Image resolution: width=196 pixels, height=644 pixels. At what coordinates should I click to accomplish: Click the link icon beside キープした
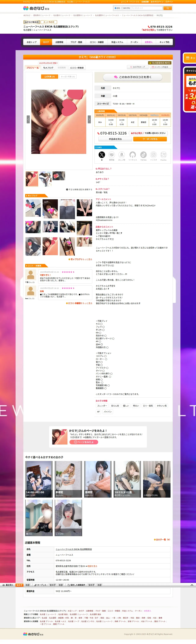36,585
